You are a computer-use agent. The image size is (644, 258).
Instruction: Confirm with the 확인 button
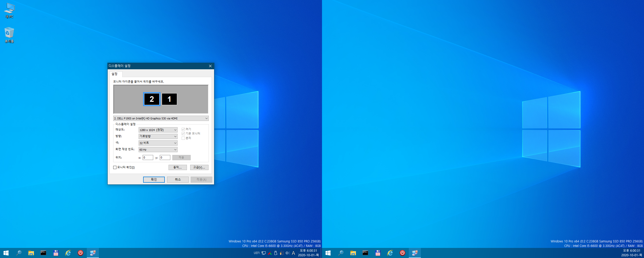pyautogui.click(x=154, y=179)
